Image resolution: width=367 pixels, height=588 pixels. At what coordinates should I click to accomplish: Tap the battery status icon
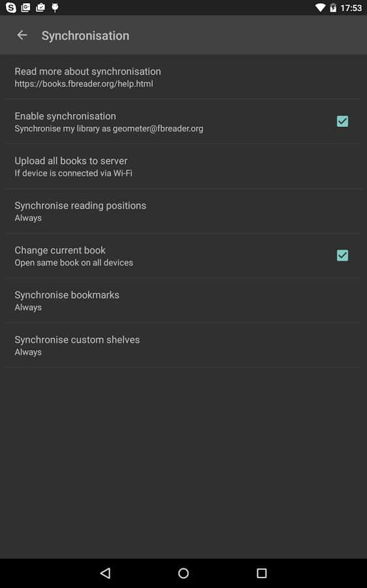(333, 7)
